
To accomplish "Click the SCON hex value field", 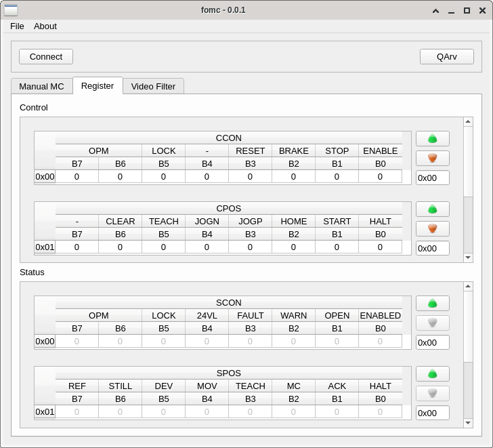I will pyautogui.click(x=432, y=342).
